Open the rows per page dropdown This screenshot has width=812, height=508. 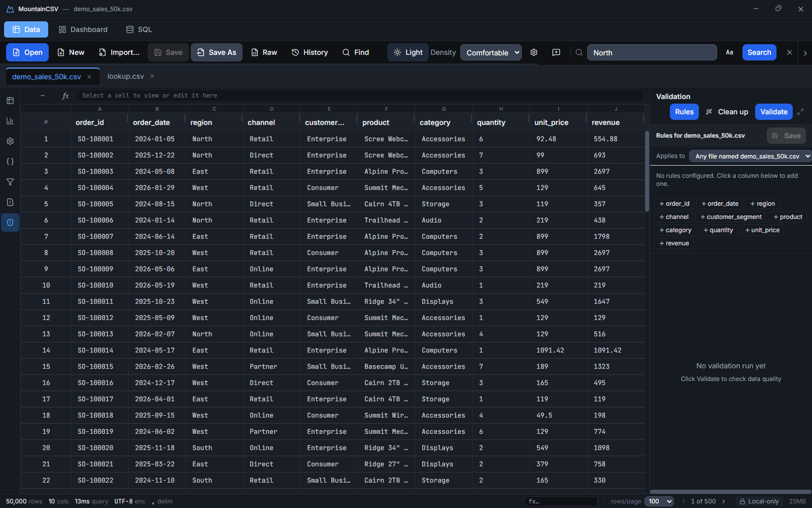coord(659,501)
